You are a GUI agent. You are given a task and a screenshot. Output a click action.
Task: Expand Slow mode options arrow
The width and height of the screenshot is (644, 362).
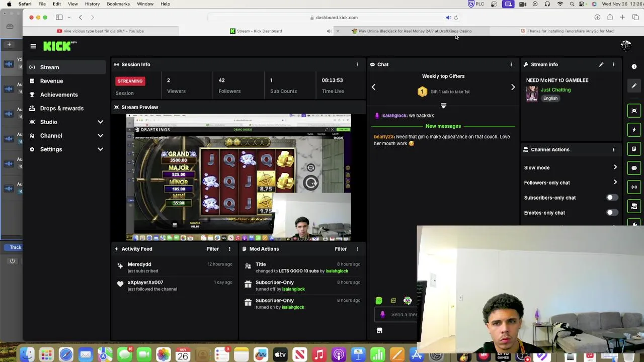(615, 167)
